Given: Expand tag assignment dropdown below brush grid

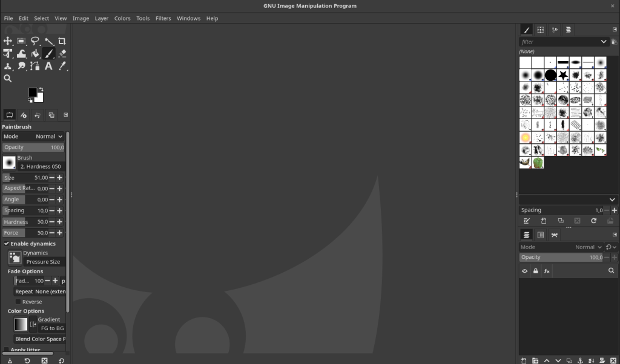Looking at the screenshot, I should 612,200.
